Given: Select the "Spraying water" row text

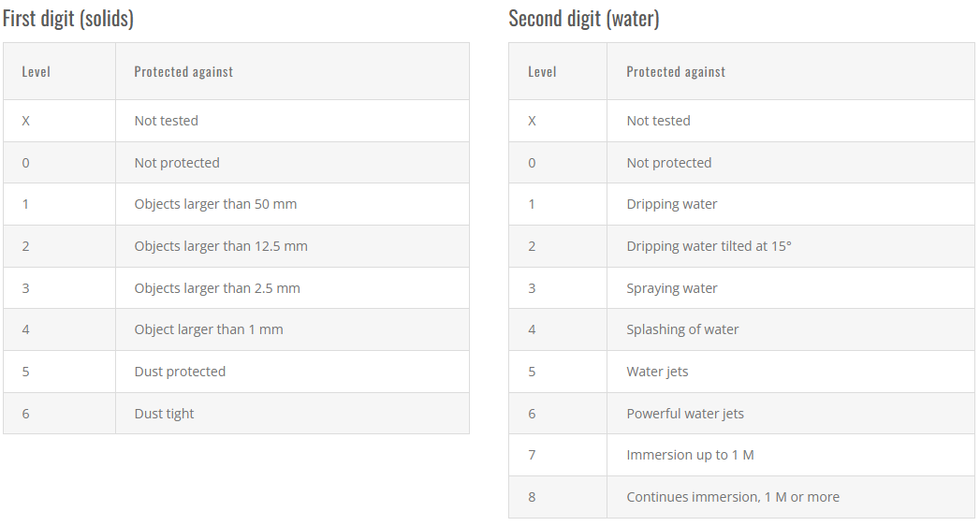Looking at the screenshot, I should pyautogui.click(x=672, y=288).
